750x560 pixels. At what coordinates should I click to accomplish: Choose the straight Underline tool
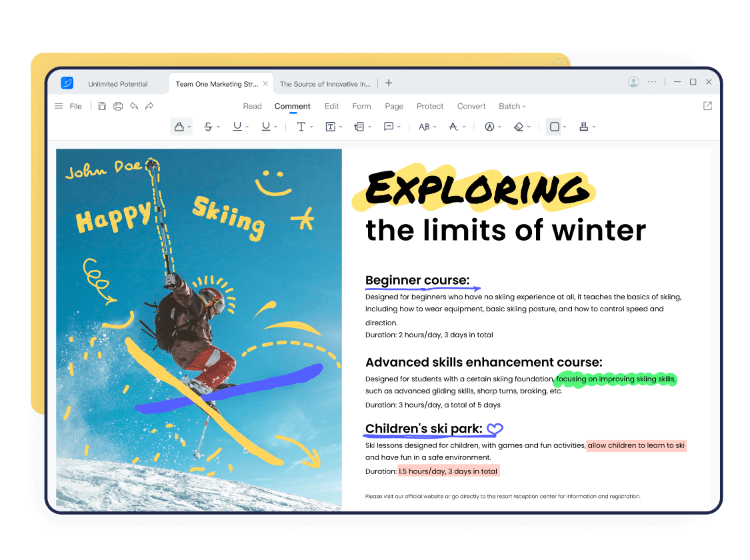(x=237, y=127)
